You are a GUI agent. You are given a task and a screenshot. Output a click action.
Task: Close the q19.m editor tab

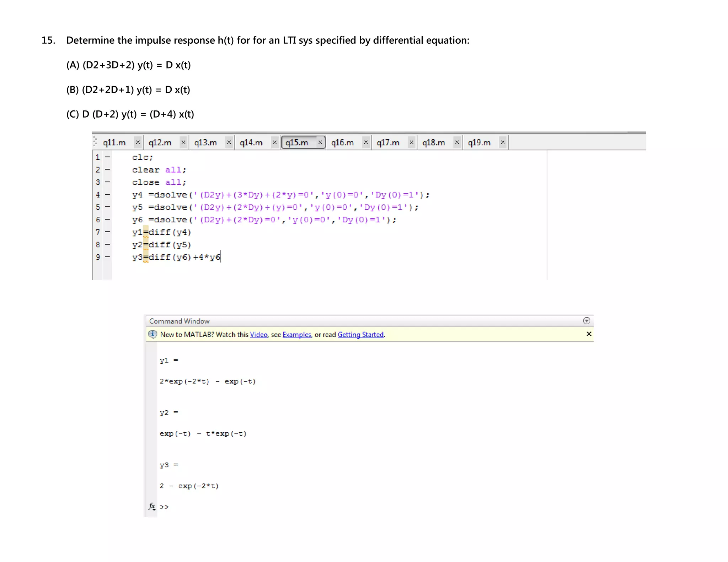click(503, 142)
